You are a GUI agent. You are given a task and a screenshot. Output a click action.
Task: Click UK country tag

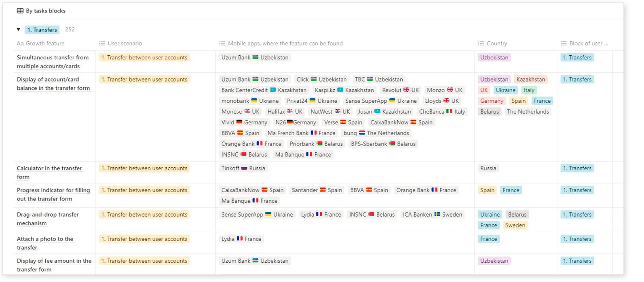[484, 90]
